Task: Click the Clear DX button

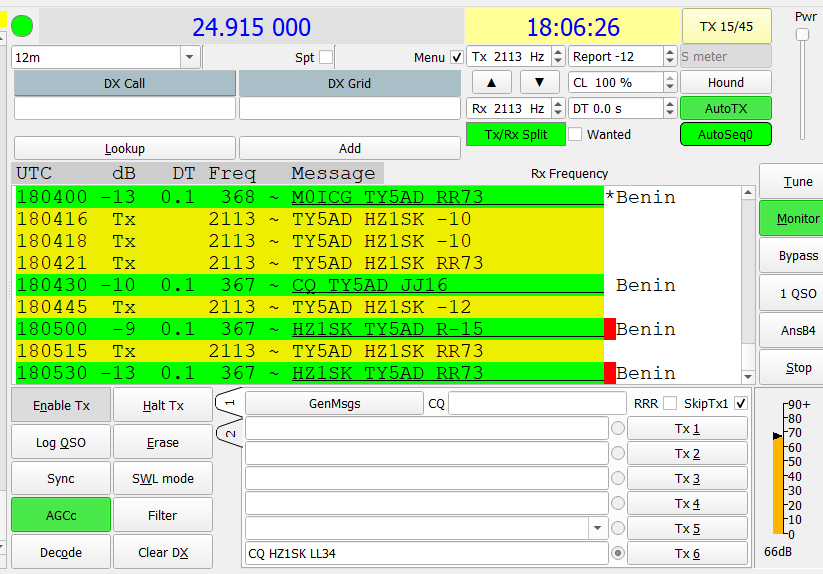Action: click(163, 552)
